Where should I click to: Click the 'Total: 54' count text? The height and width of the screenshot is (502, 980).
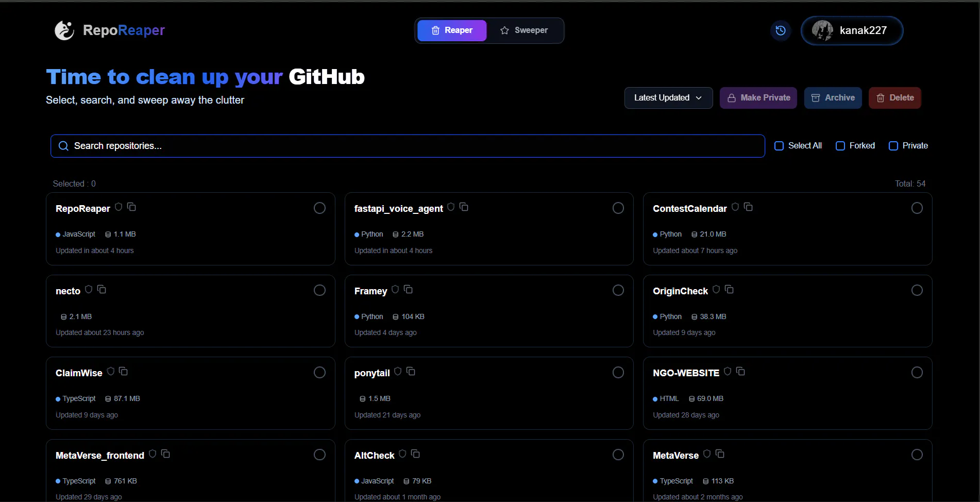(x=910, y=183)
